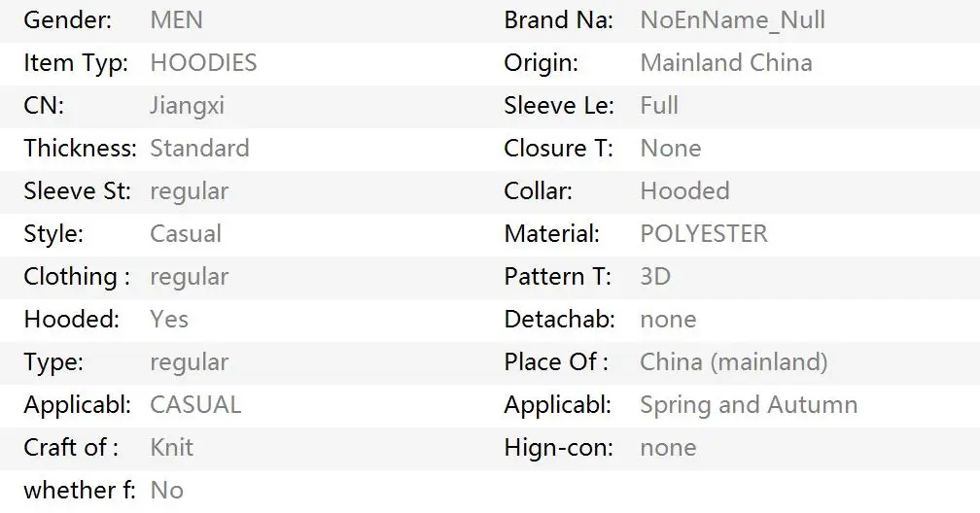
Task: Select the Sleeve Length value Full
Action: (x=659, y=106)
